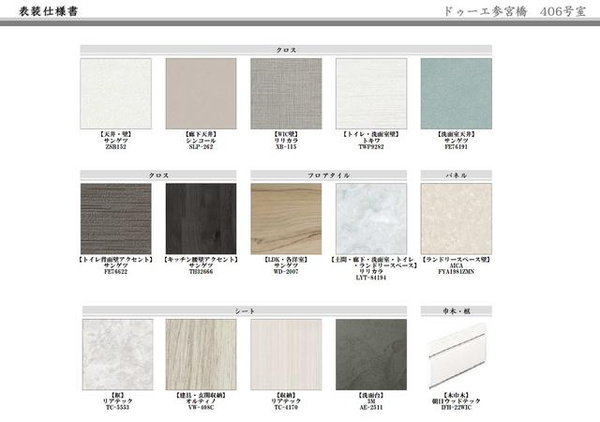Select the cream AICA FYA1981ZMN panel swatch
Viewport: 600px width, 422px height.
456,218
